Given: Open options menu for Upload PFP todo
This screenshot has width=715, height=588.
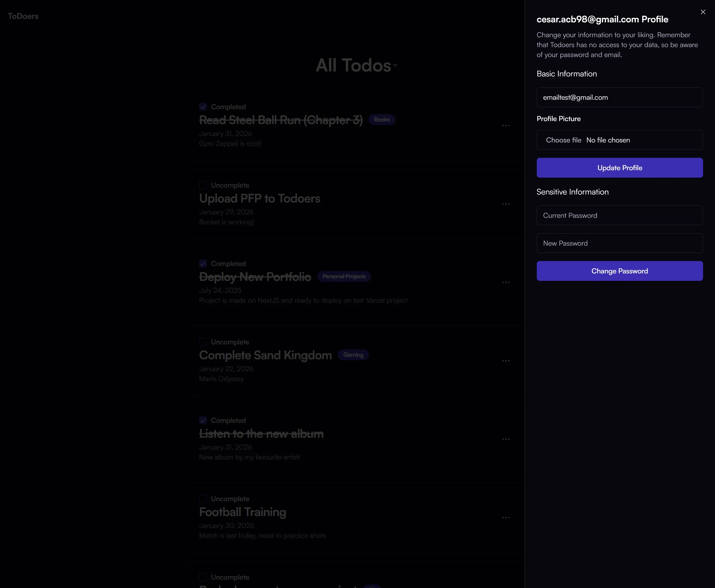Looking at the screenshot, I should 505,204.
